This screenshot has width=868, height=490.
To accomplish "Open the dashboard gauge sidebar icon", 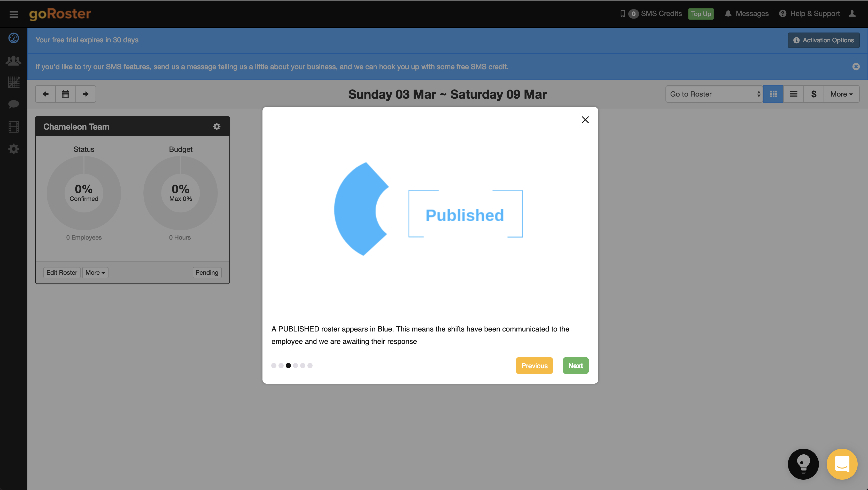I will [x=13, y=38].
